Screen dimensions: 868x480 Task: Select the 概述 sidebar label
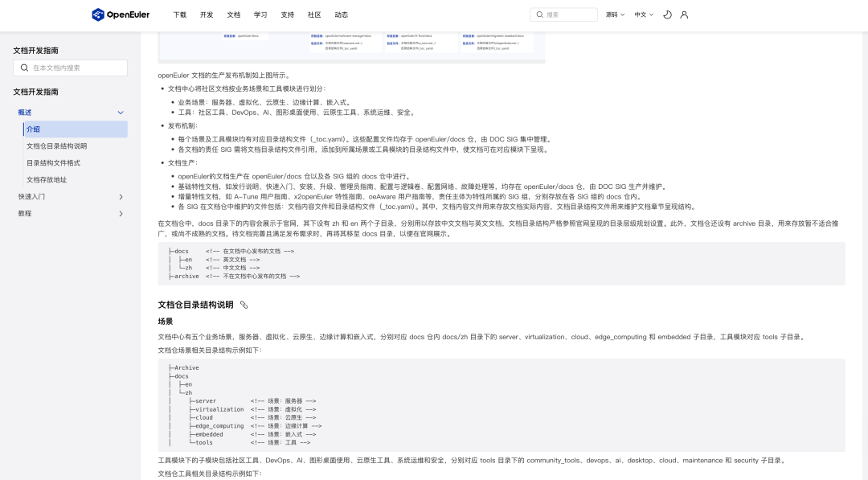(x=25, y=113)
